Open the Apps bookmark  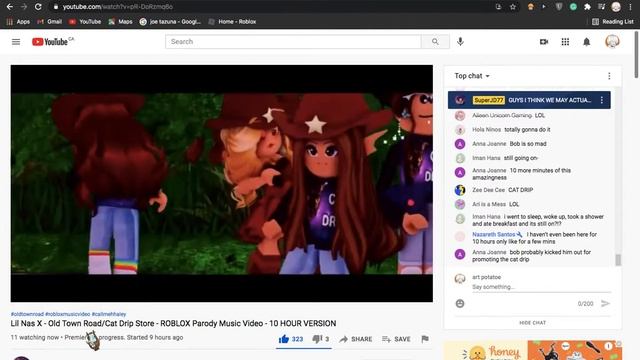tap(18, 22)
